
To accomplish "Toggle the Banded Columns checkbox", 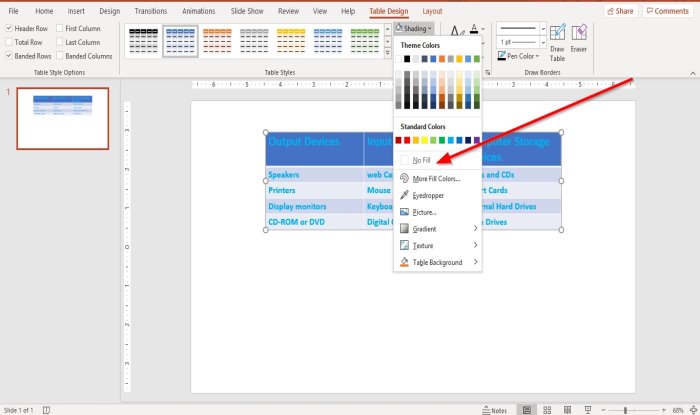I will tap(60, 56).
